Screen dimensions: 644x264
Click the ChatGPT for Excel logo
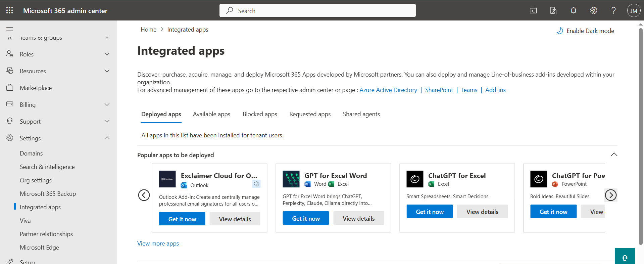(415, 179)
